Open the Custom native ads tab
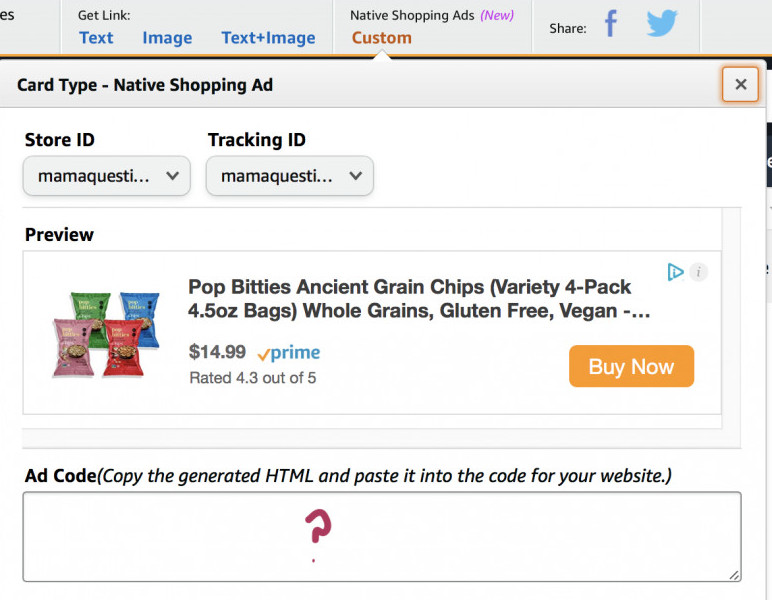 coord(381,38)
